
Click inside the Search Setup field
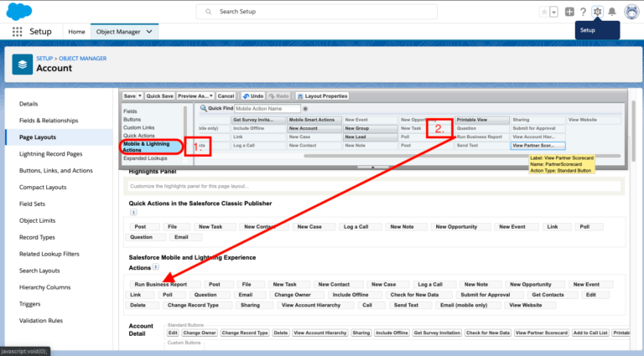pyautogui.click(x=317, y=12)
